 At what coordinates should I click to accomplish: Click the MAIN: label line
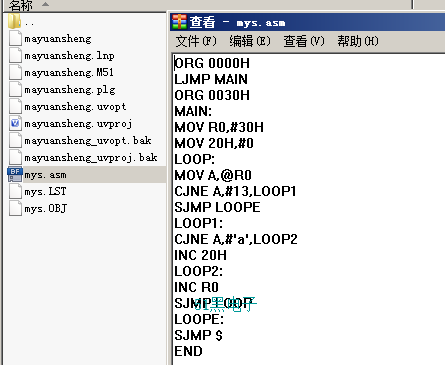tap(193, 111)
